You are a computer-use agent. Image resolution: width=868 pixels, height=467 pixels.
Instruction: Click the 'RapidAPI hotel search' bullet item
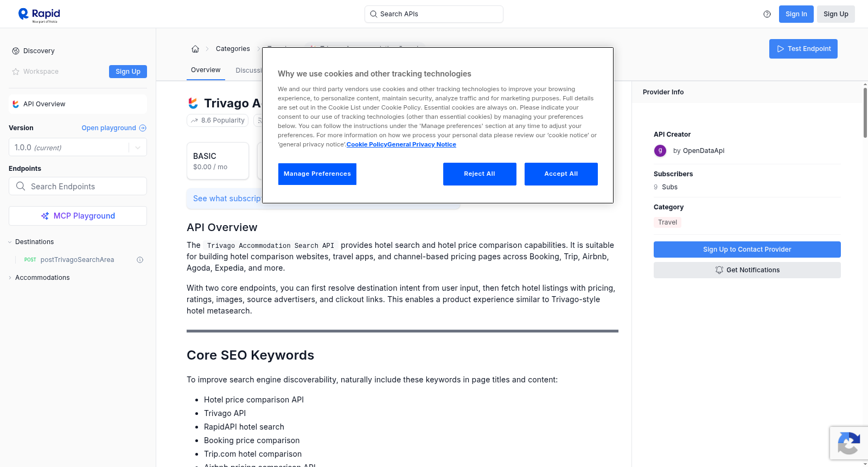point(244,427)
